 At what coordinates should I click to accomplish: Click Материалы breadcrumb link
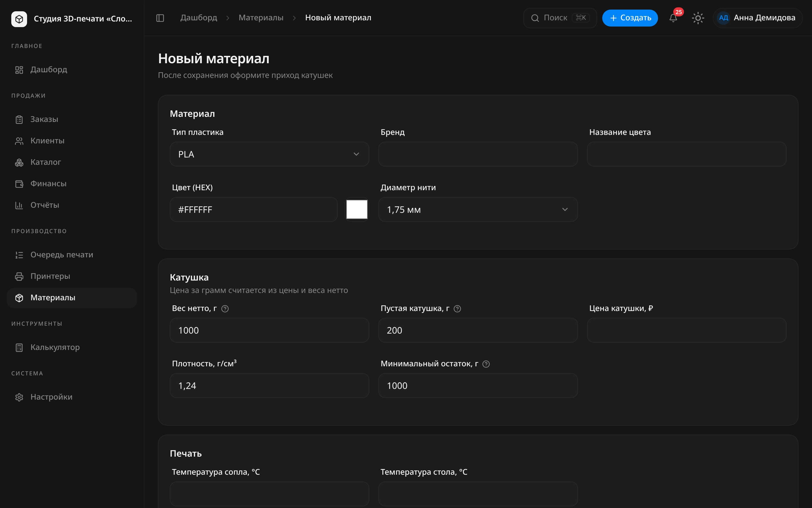[x=261, y=18]
